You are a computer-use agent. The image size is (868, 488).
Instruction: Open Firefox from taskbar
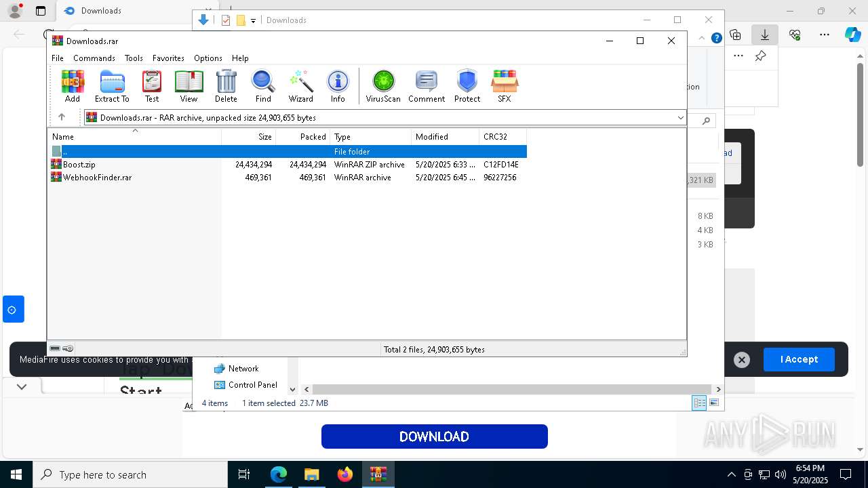tap(345, 474)
